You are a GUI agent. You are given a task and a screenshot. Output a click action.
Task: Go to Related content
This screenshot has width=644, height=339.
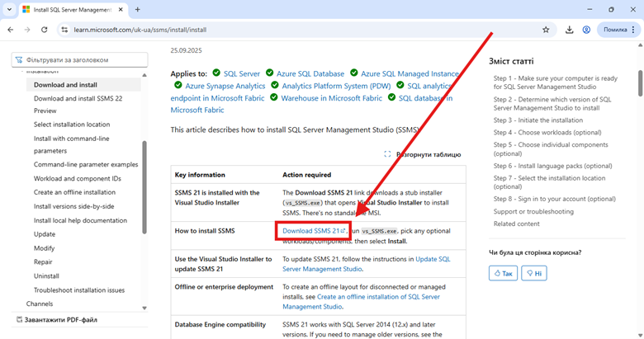(517, 224)
